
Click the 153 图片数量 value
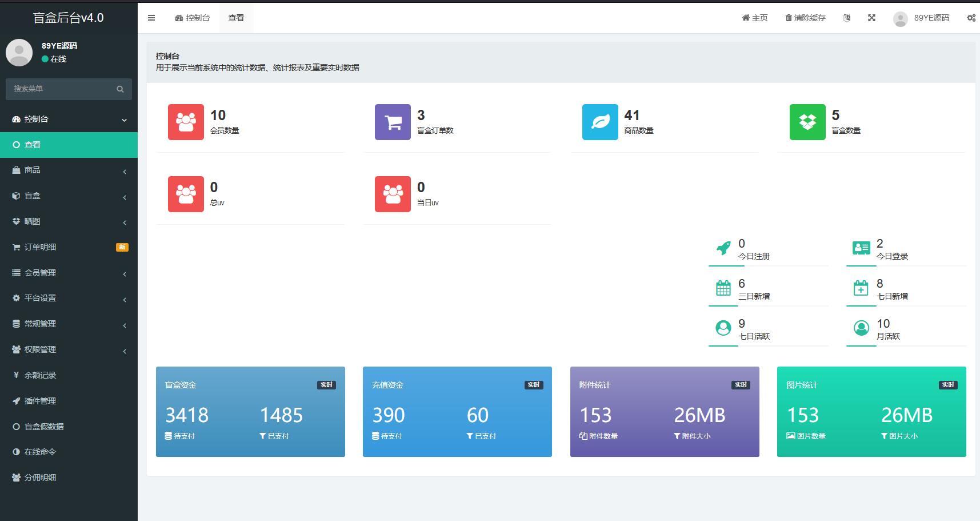tap(803, 415)
